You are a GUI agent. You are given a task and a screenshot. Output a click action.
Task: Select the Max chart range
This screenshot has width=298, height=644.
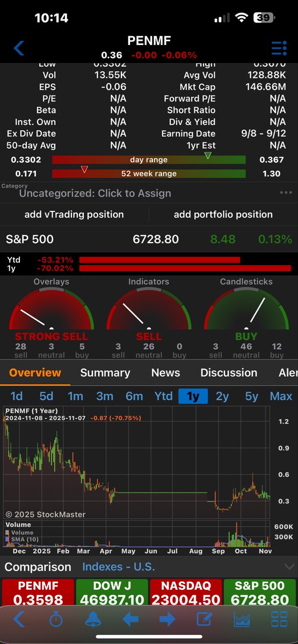281,396
